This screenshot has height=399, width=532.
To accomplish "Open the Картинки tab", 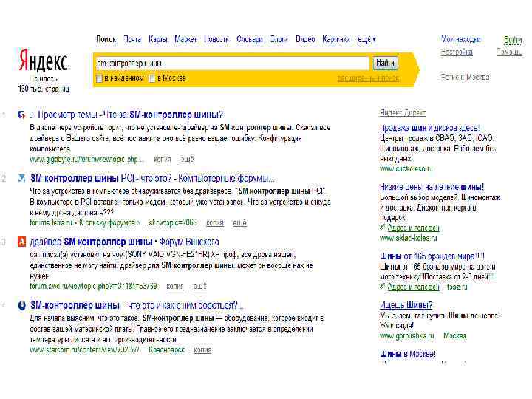I will [x=336, y=39].
